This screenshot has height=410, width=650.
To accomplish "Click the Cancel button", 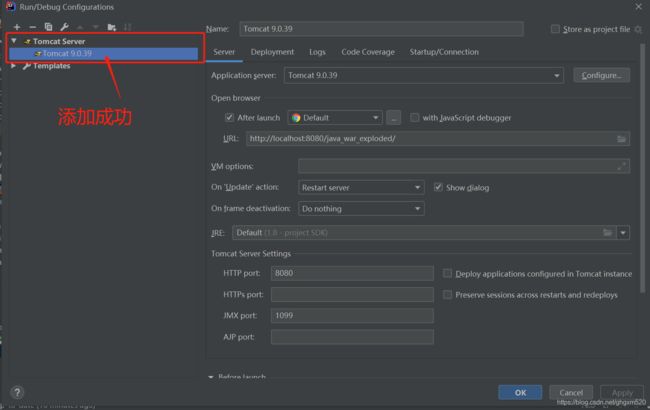I will pyautogui.click(x=571, y=392).
